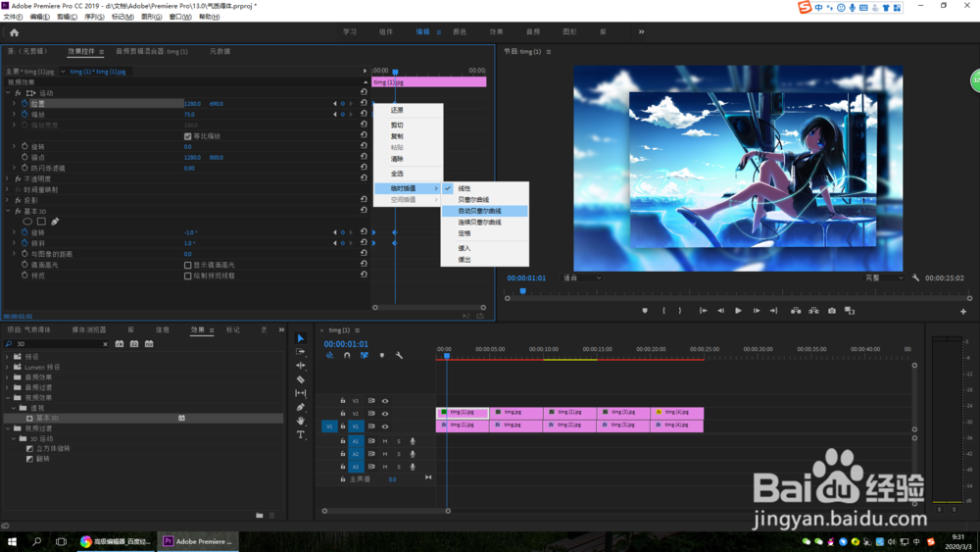
Task: Go to Out point in program monitor
Action: point(774,311)
